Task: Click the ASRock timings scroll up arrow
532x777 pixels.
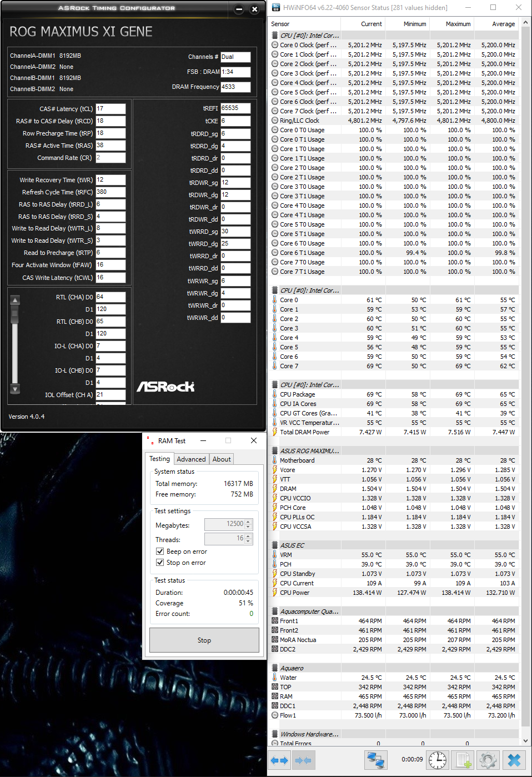Action: pos(16,300)
